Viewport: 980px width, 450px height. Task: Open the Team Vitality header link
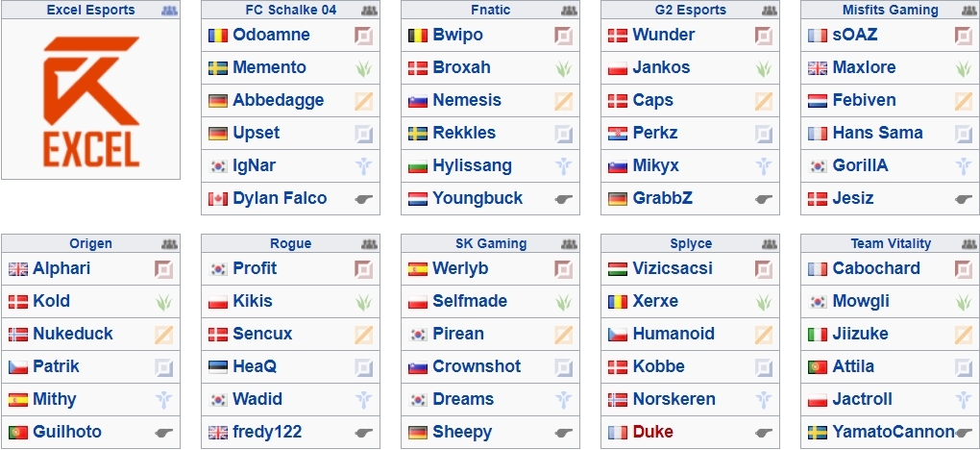pyautogui.click(x=891, y=243)
